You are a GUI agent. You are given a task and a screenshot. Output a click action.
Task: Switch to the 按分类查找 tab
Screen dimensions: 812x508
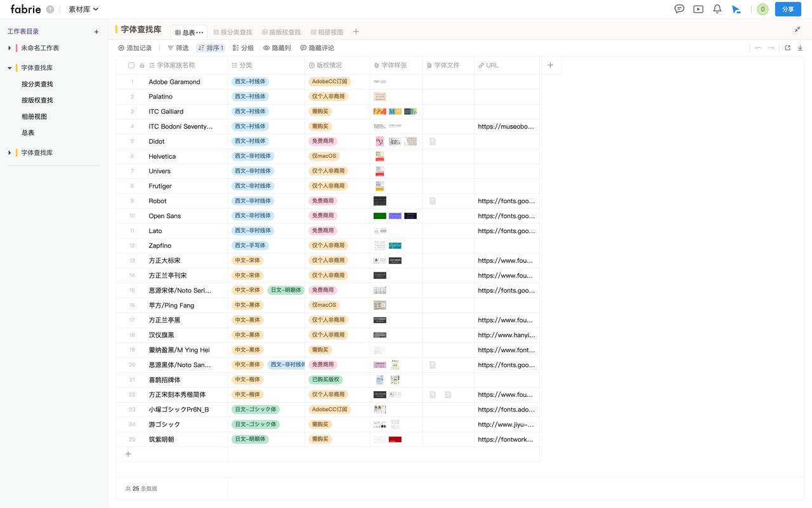232,32
